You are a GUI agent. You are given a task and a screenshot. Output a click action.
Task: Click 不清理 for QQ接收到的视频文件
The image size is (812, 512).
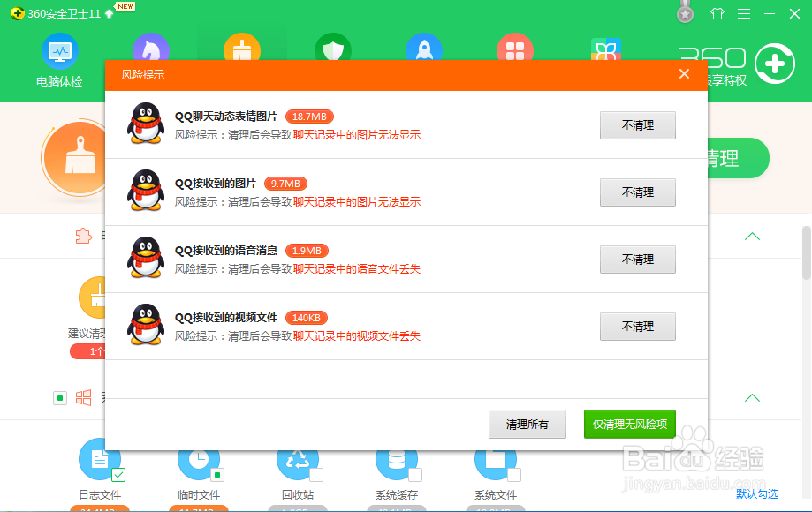coord(637,327)
